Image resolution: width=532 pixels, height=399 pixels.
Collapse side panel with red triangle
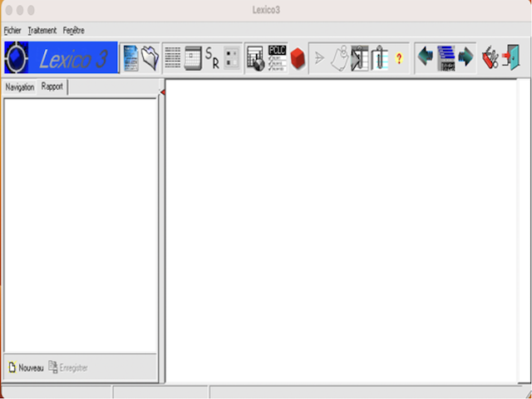[163, 92]
